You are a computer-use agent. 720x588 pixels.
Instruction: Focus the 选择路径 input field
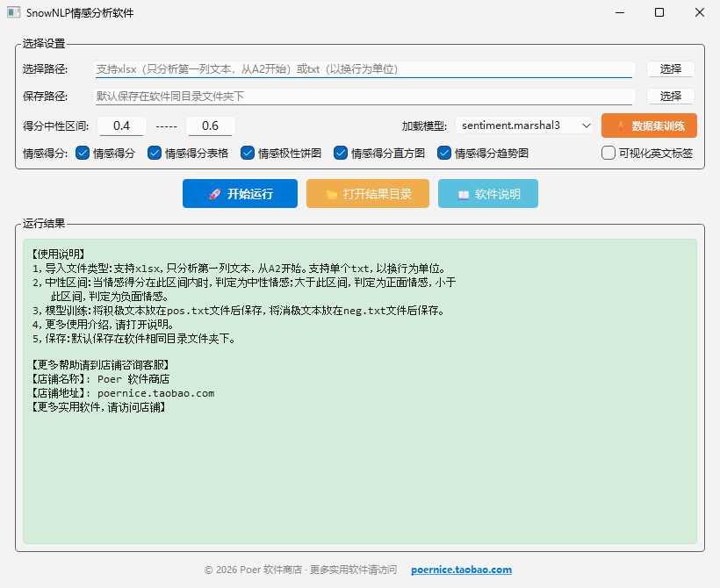point(364,69)
